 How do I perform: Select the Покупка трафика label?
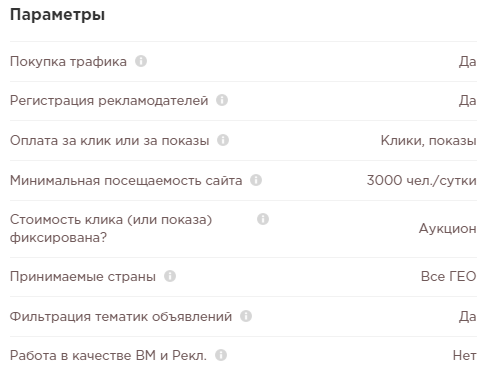pyautogui.click(x=68, y=62)
